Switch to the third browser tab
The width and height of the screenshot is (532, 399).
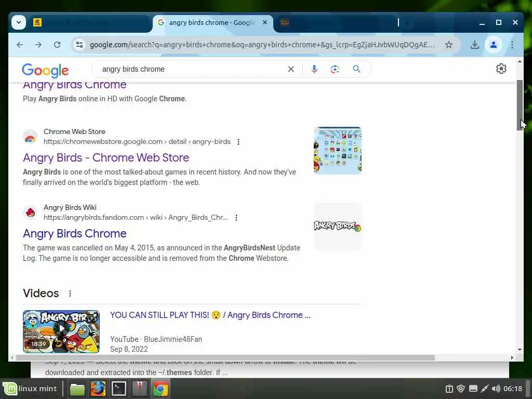[336, 23]
